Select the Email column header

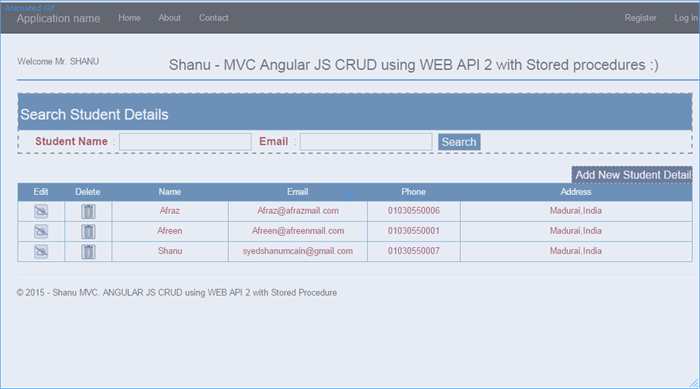[298, 192]
